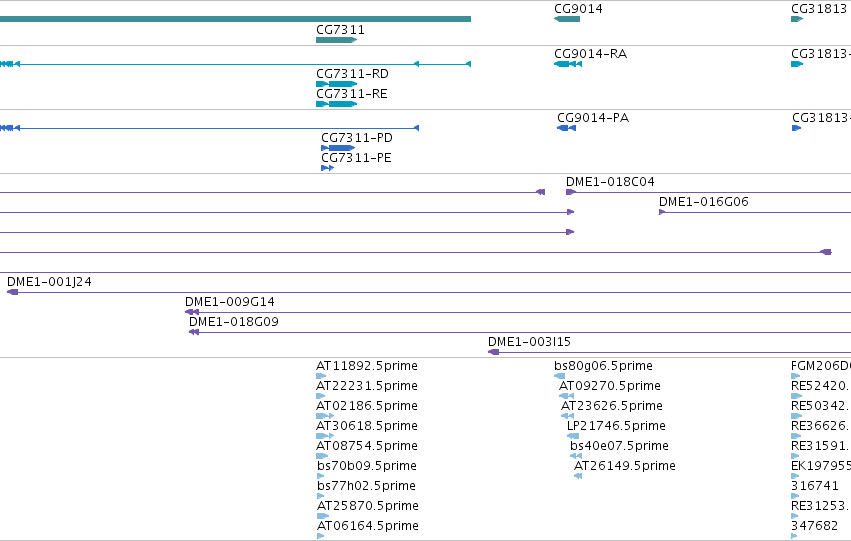This screenshot has width=851, height=541.
Task: Select the DME1-001J24 clone arrowhead
Action: pyautogui.click(x=12, y=292)
